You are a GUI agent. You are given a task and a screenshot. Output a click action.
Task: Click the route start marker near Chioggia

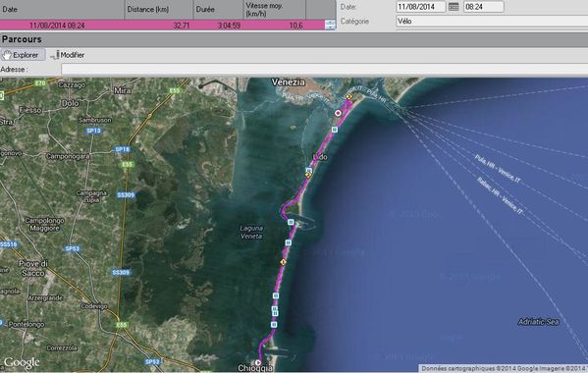click(x=258, y=362)
